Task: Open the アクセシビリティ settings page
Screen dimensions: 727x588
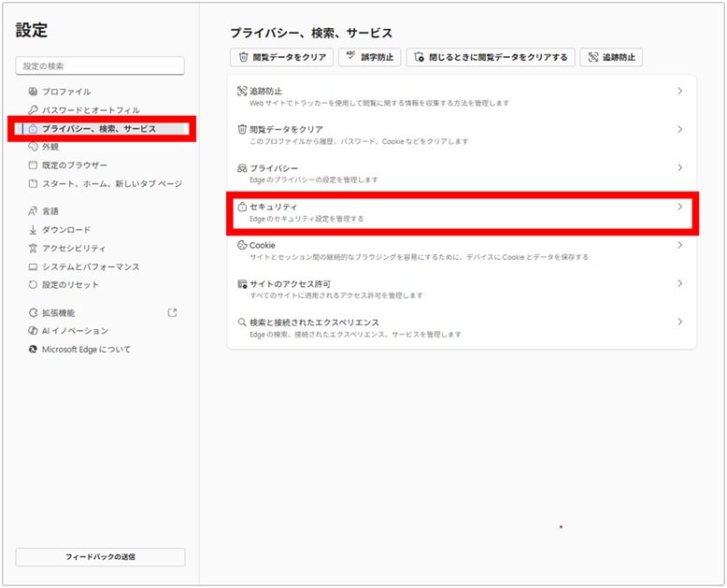Action: point(73,248)
